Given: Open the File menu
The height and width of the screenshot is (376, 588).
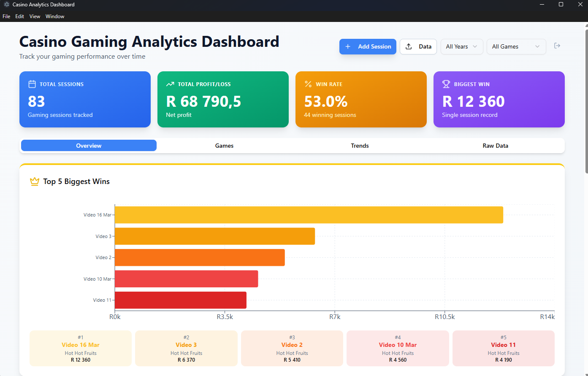Looking at the screenshot, I should [x=6, y=16].
